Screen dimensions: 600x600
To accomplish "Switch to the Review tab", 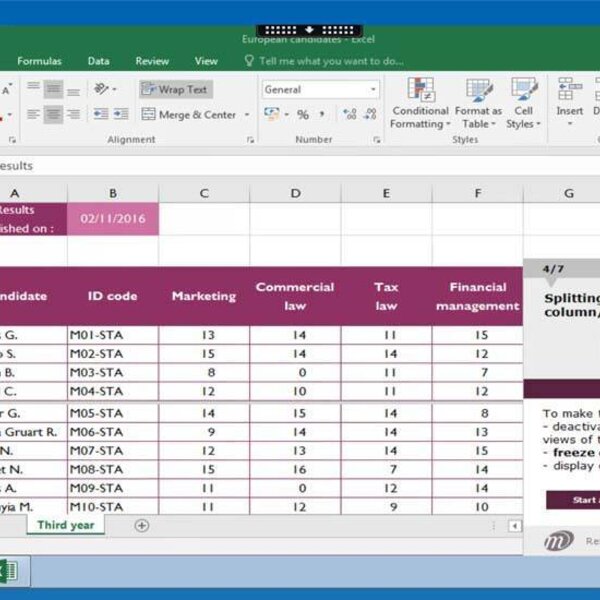I will (x=152, y=61).
